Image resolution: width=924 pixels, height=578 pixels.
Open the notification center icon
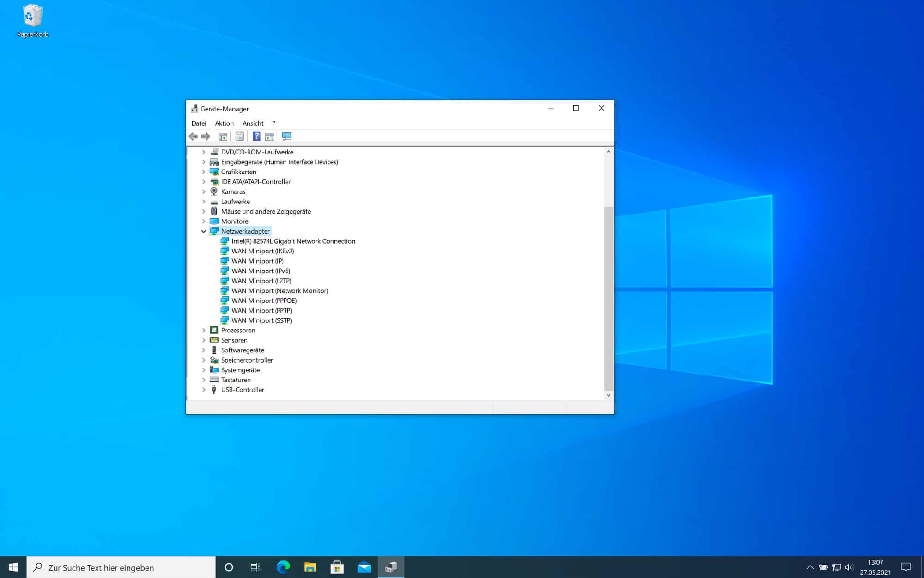pos(906,567)
